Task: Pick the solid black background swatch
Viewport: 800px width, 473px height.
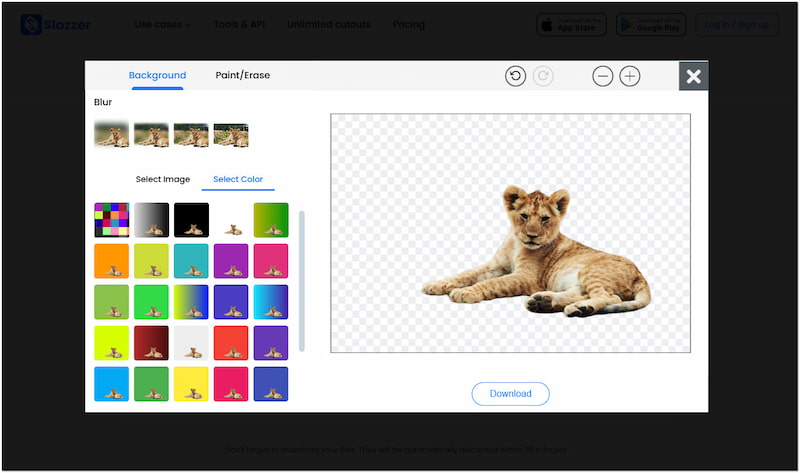Action: click(x=191, y=220)
